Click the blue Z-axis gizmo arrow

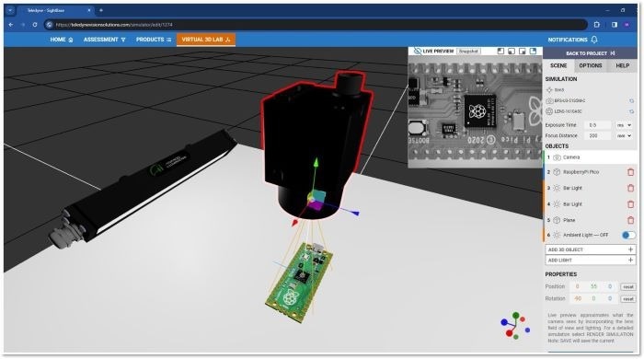(x=355, y=213)
